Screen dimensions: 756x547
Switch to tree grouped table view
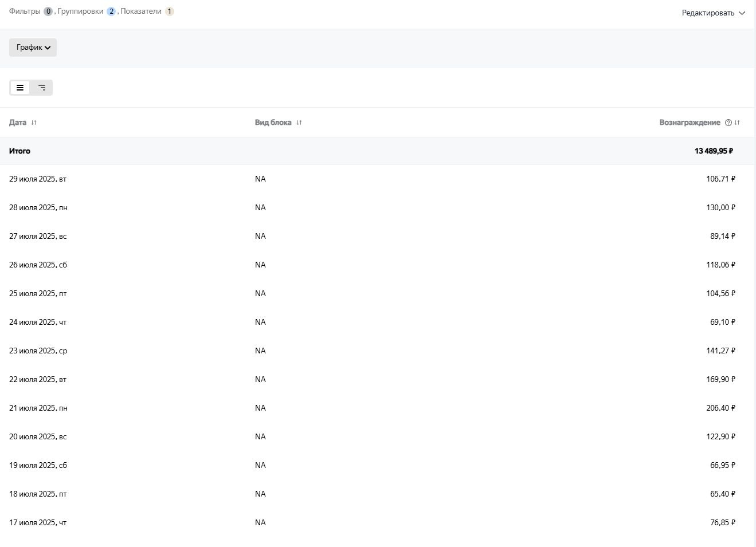(42, 88)
